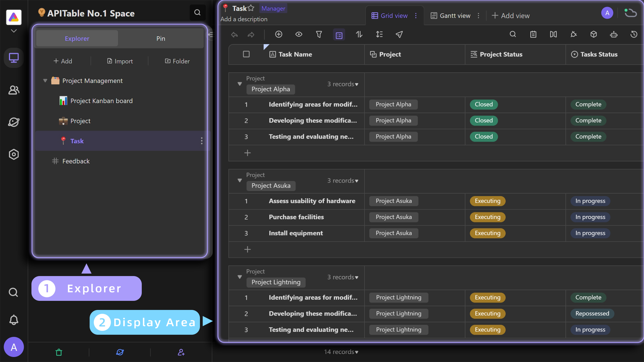The image size is (644, 362).
Task: Click the calendar icon in toolbar
Action: (533, 34)
